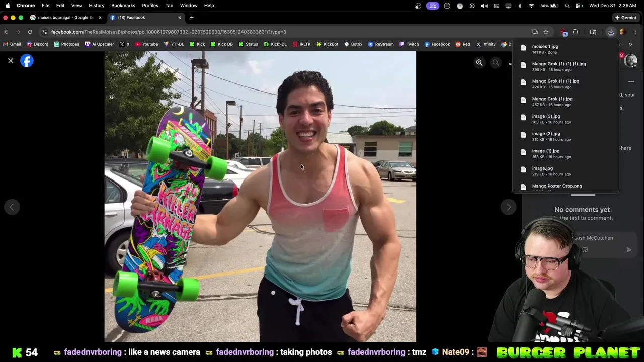Open download image.jpg at 219 KB
644x362 pixels.
point(566,171)
